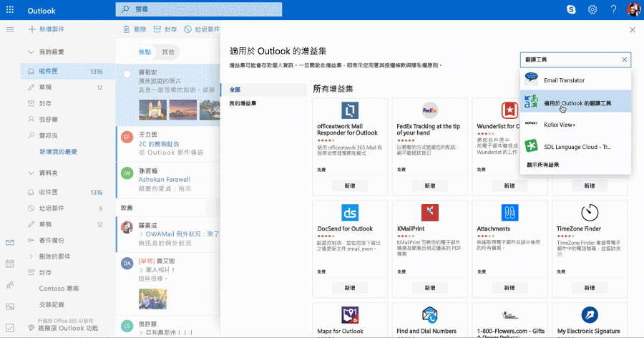This screenshot has width=644, height=338.
Task: Toggle the hamburger navigation menu
Action: pyautogui.click(x=10, y=29)
